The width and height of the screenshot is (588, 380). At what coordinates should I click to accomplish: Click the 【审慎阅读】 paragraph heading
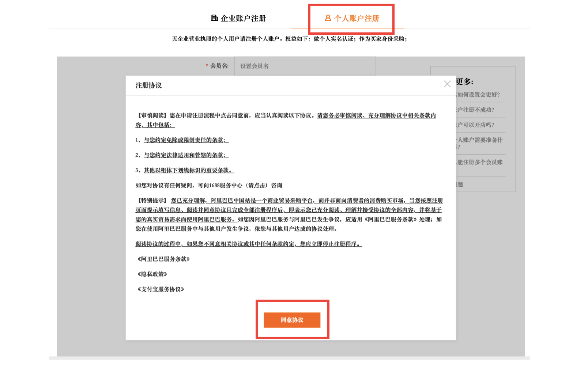click(x=152, y=115)
